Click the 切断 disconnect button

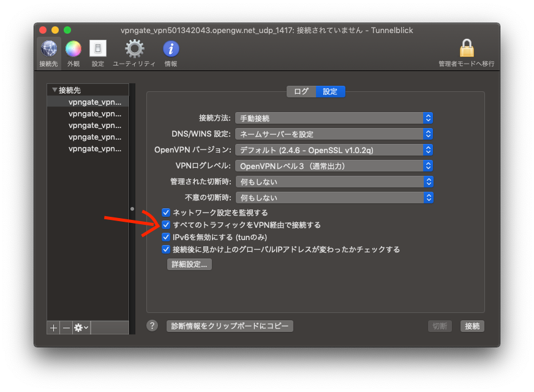point(440,326)
